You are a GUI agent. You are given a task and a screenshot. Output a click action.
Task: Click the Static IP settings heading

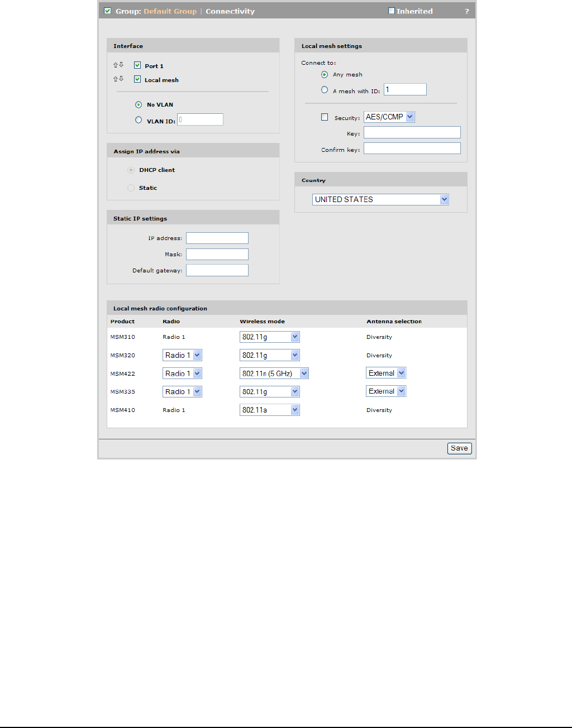[140, 218]
